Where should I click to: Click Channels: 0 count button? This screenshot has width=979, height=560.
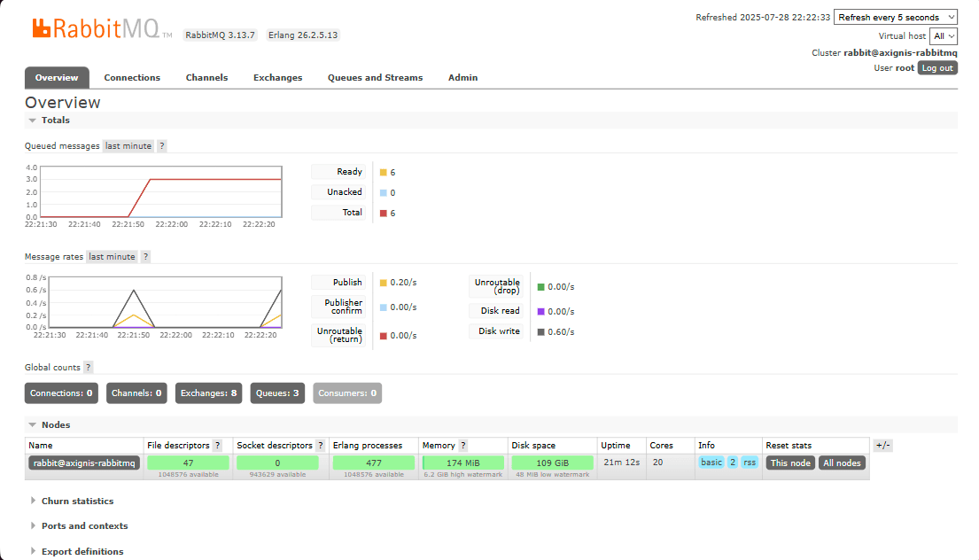tap(136, 393)
